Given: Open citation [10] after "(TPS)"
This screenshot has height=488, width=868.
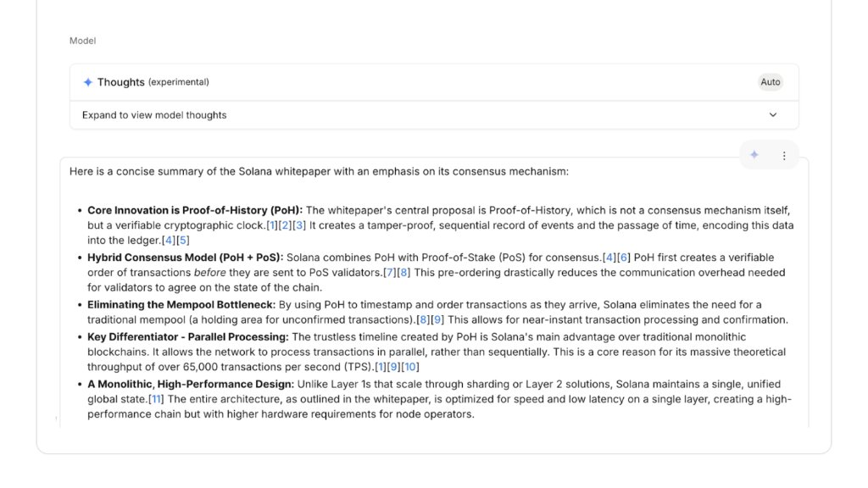Looking at the screenshot, I should (x=410, y=367).
